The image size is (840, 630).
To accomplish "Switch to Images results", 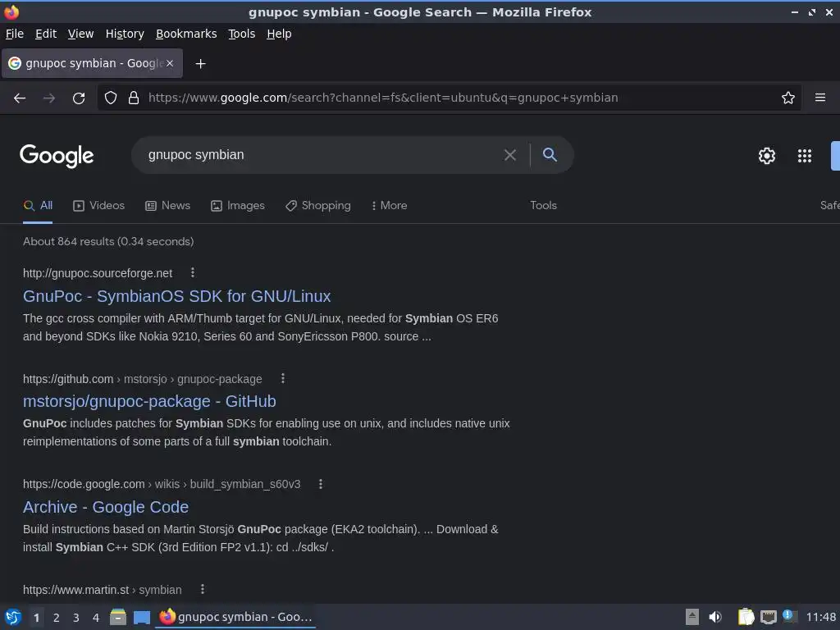I will (x=237, y=206).
